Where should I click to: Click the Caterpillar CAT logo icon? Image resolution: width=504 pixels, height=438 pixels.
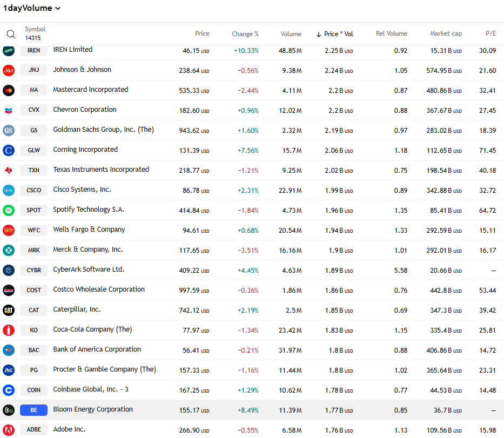(9, 310)
